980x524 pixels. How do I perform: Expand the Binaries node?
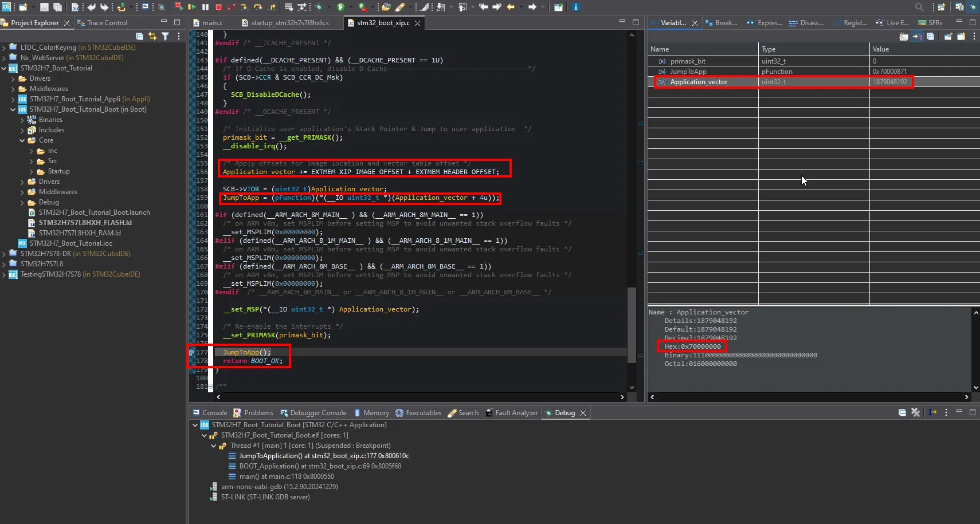(22, 120)
